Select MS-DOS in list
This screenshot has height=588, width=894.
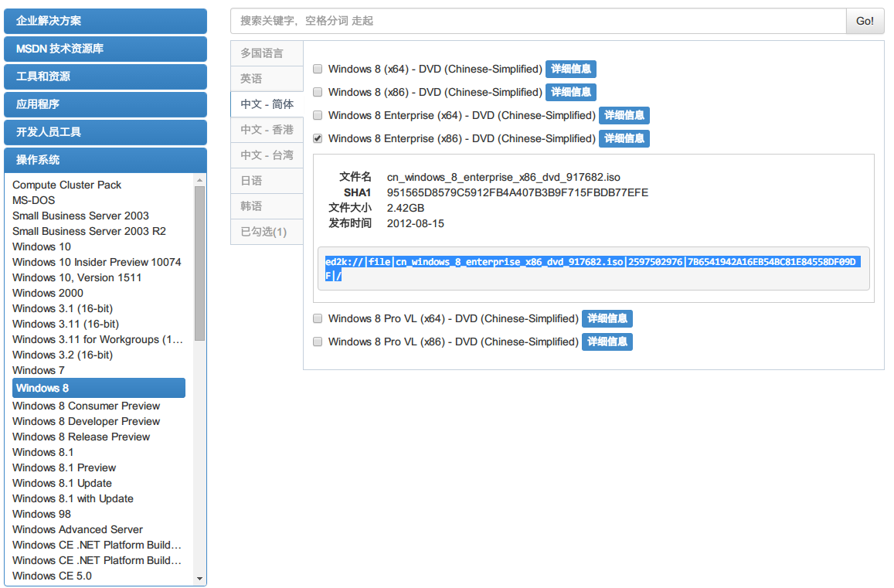pos(34,200)
